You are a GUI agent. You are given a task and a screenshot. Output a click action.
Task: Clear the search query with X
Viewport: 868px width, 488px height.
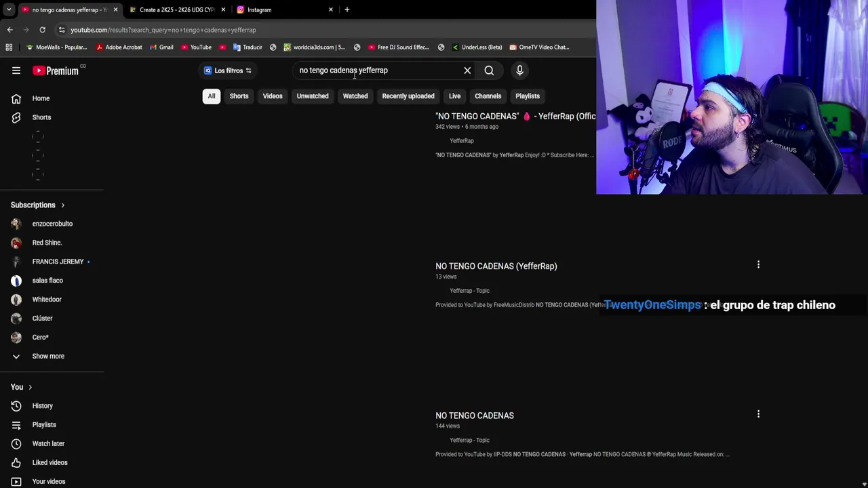point(467,70)
